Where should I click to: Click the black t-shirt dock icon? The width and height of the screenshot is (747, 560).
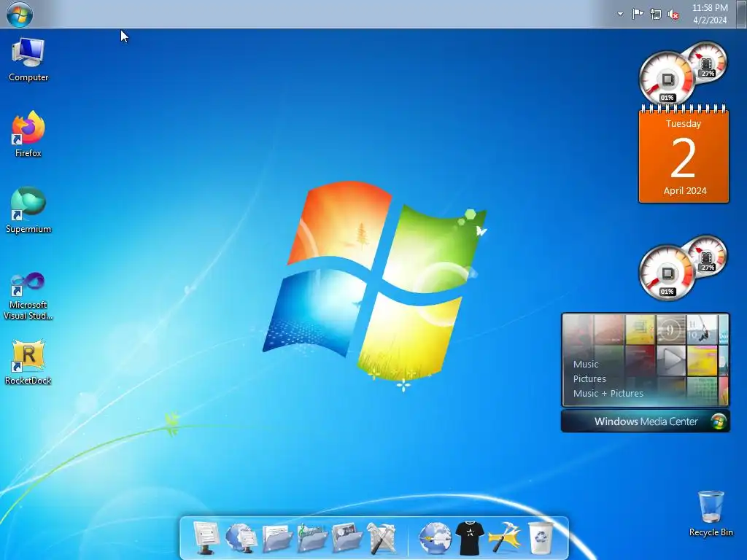pyautogui.click(x=470, y=538)
